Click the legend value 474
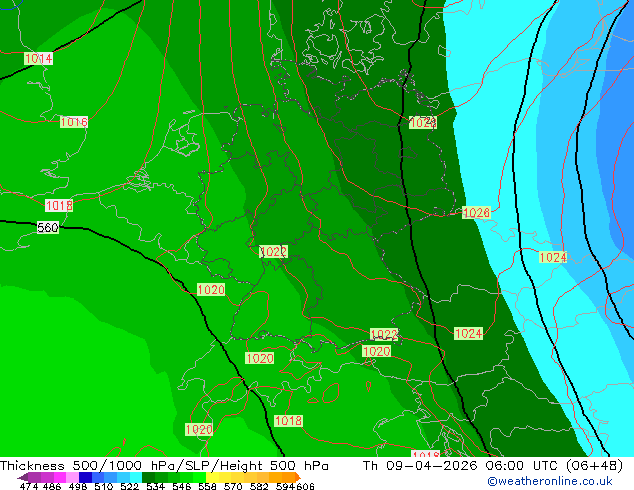 (x=29, y=486)
